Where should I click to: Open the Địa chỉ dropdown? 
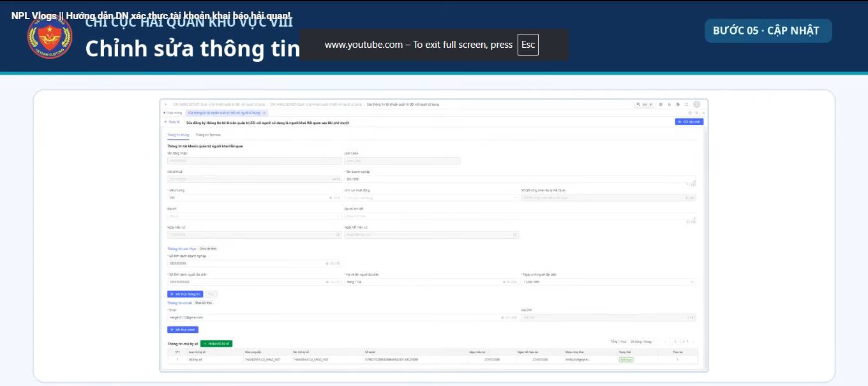tap(255, 216)
